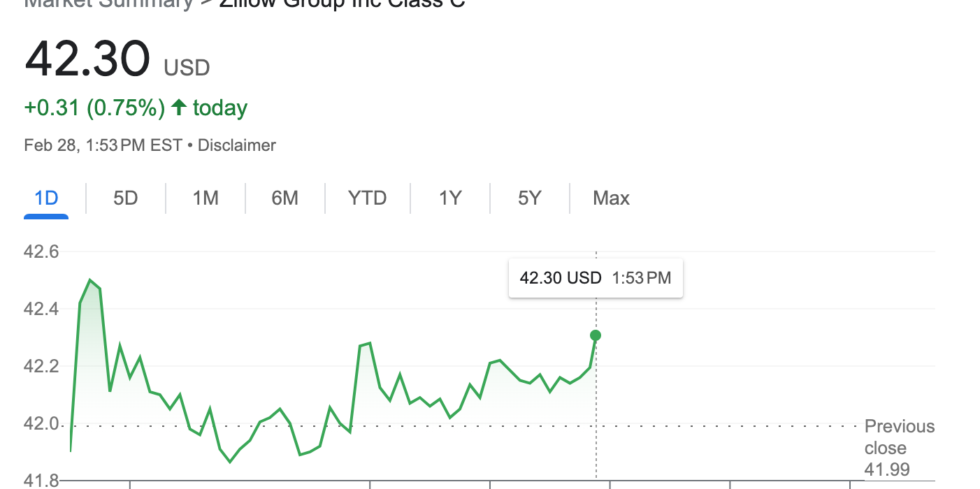Open the 5Y time range tab
The height and width of the screenshot is (489, 980).
530,198
